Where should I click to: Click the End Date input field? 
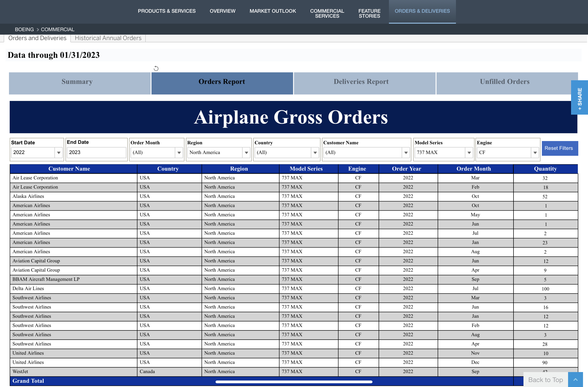coord(96,152)
